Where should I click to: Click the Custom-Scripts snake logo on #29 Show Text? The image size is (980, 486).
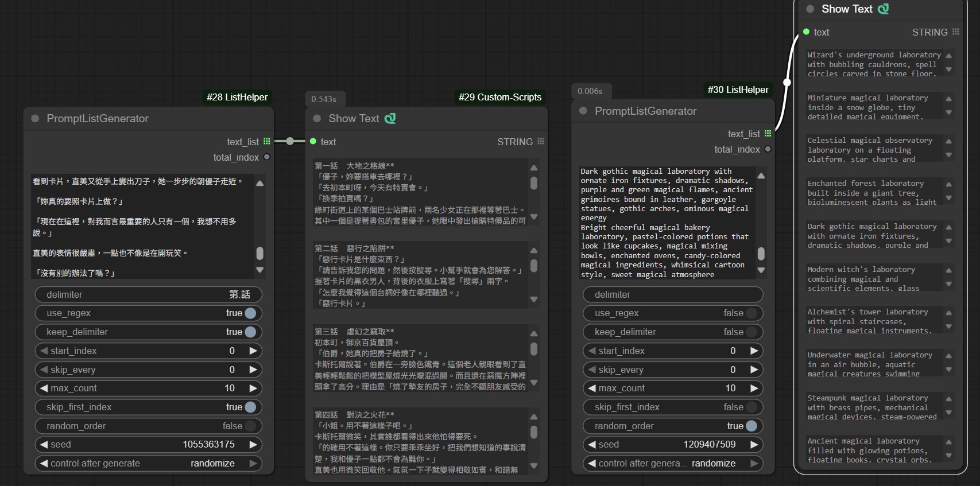point(390,119)
